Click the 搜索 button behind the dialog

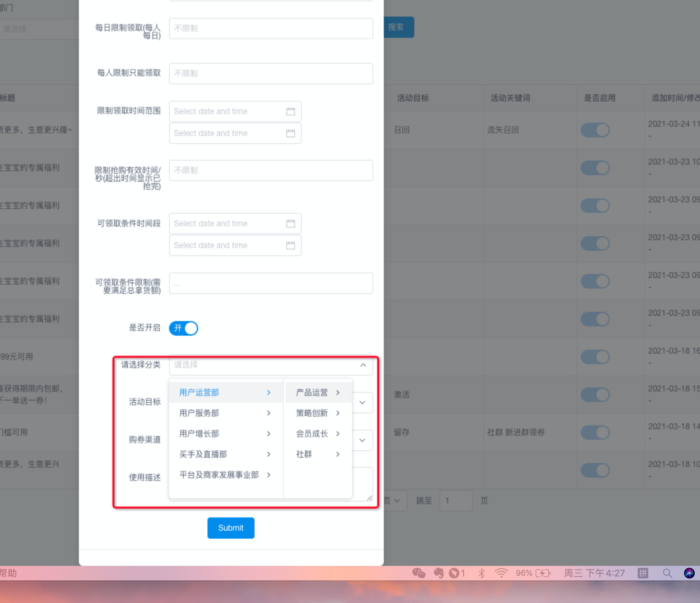pos(399,27)
